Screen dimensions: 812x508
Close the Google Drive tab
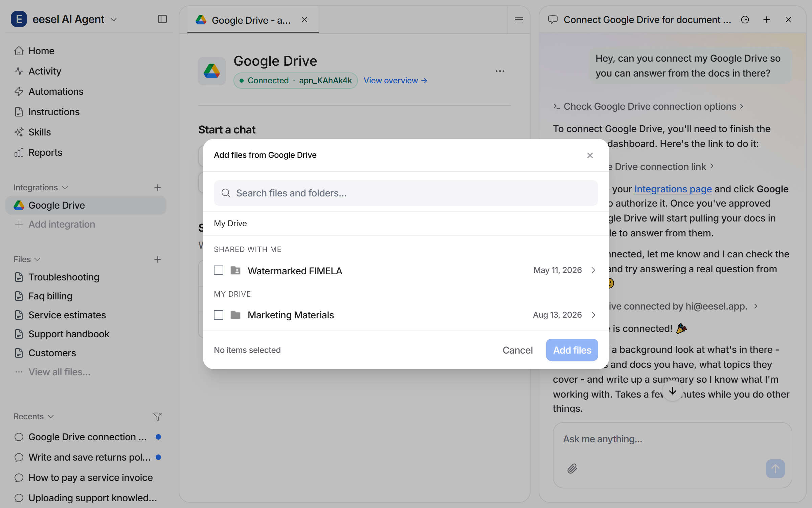click(x=304, y=20)
